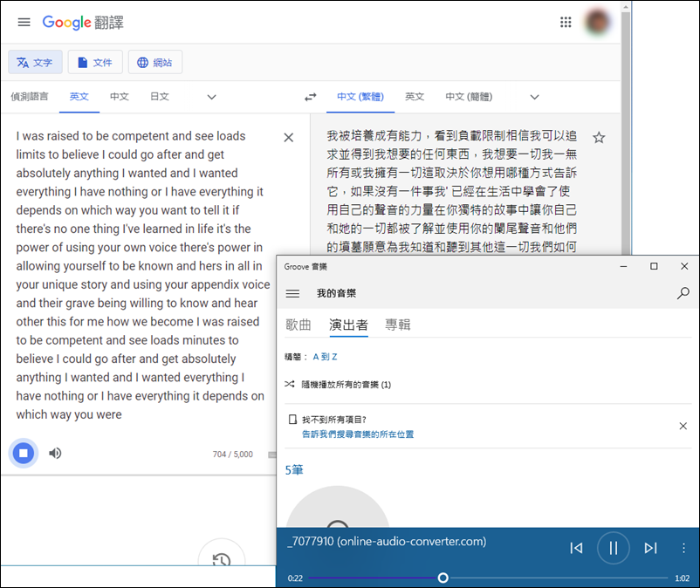Click the 704 / 5,000 character counter
The image size is (700, 588).
pyautogui.click(x=232, y=455)
